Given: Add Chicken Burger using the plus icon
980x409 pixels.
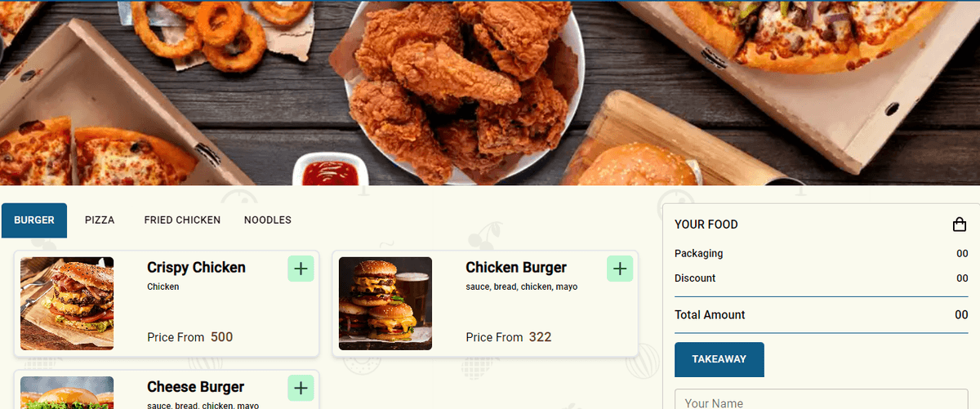Looking at the screenshot, I should tap(620, 268).
